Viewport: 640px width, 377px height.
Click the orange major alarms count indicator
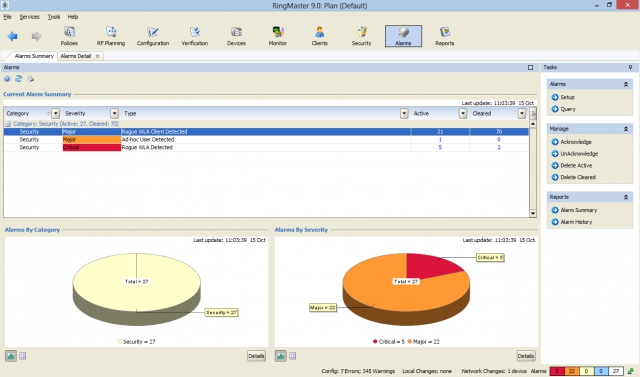click(571, 371)
